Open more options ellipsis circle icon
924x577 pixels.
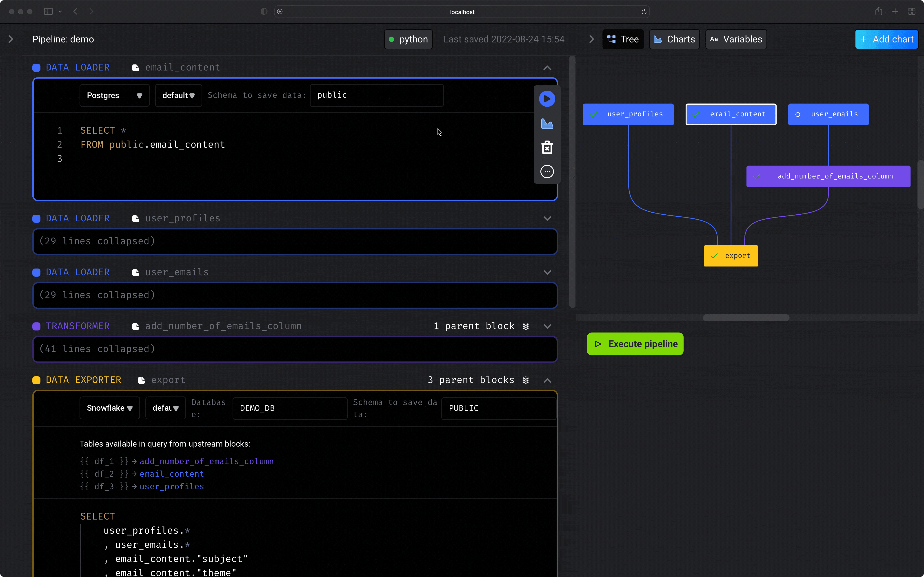[x=547, y=172]
